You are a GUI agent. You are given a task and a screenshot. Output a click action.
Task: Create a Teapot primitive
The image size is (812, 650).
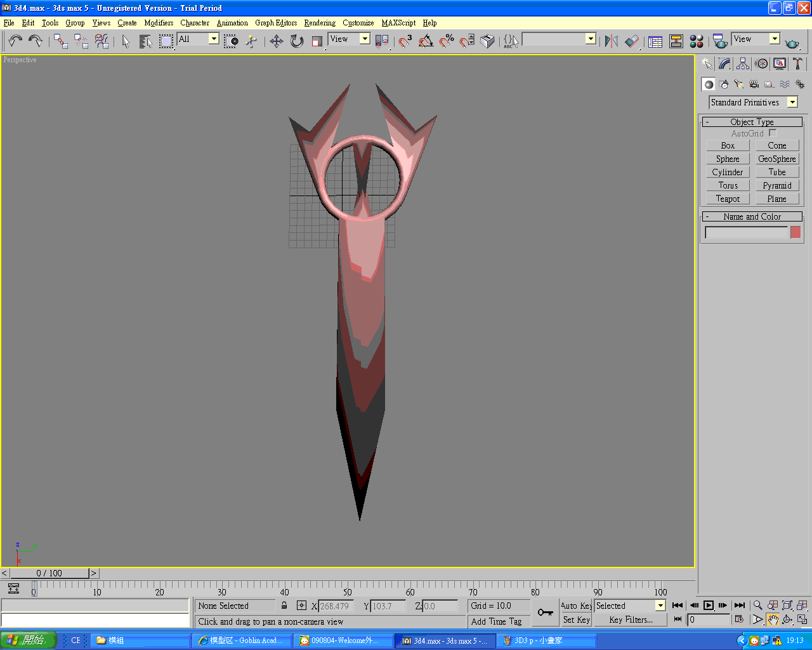(728, 199)
